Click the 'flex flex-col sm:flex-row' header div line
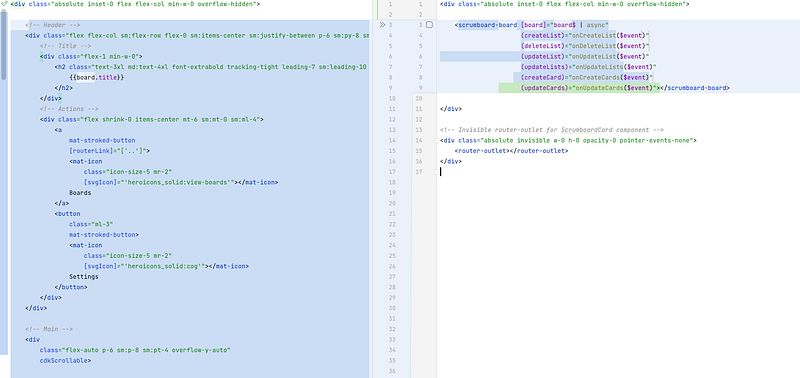800x378 pixels. (196, 36)
